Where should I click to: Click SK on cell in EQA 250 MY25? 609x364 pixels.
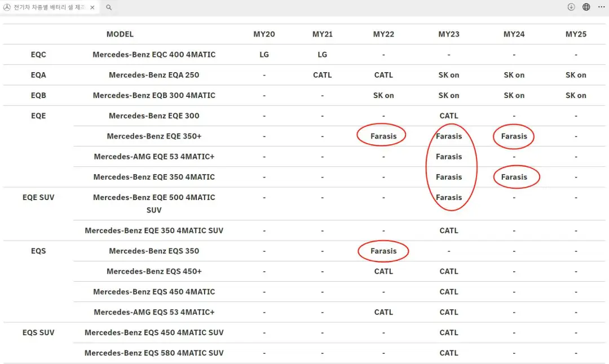click(576, 75)
